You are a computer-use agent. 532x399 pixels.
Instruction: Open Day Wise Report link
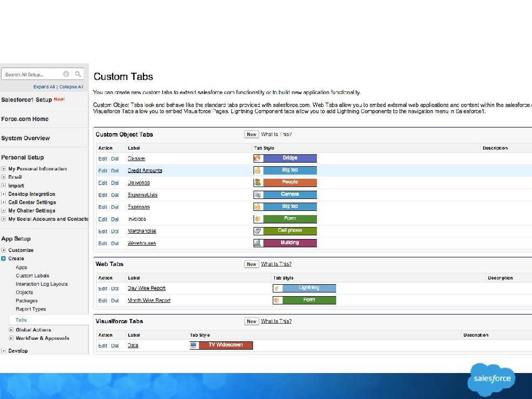(x=147, y=288)
